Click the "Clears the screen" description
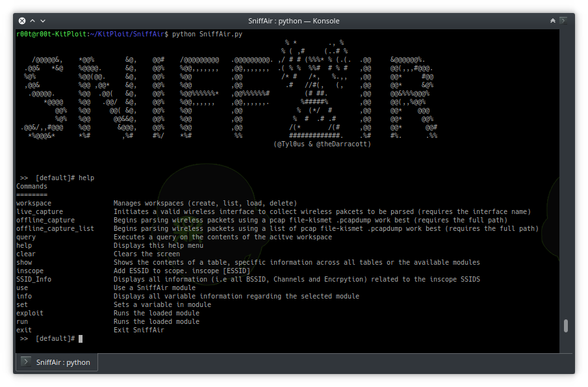The width and height of the screenshot is (588, 387). tap(147, 254)
